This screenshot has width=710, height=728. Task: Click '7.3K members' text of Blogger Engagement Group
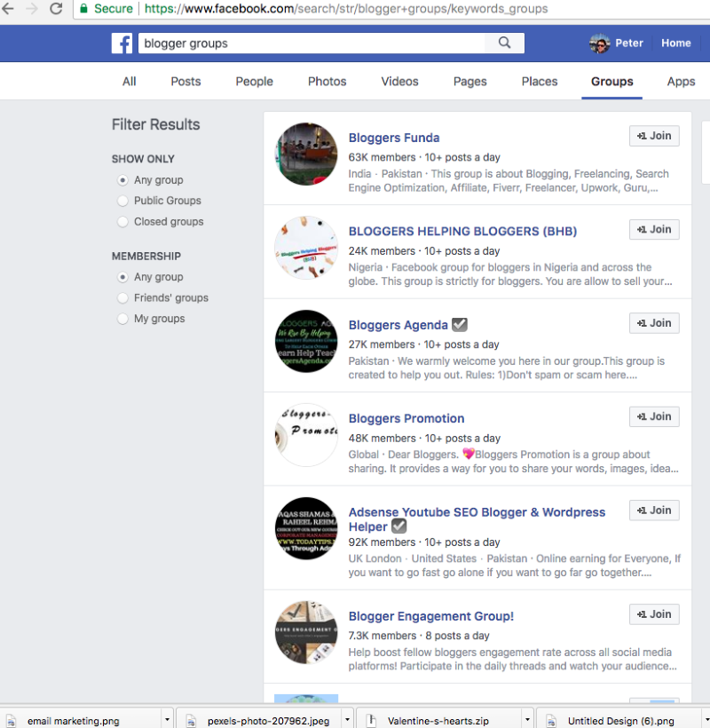(x=383, y=636)
